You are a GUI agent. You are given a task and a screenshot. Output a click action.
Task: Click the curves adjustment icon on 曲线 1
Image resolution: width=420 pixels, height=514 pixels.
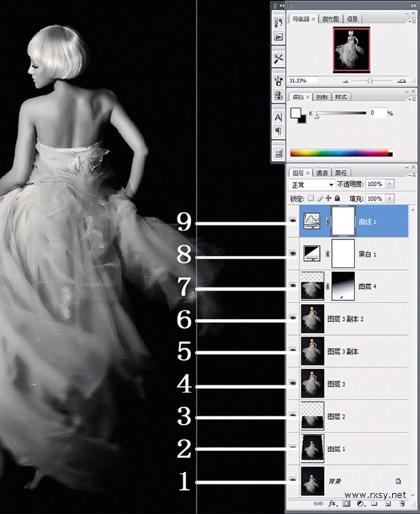(x=312, y=221)
